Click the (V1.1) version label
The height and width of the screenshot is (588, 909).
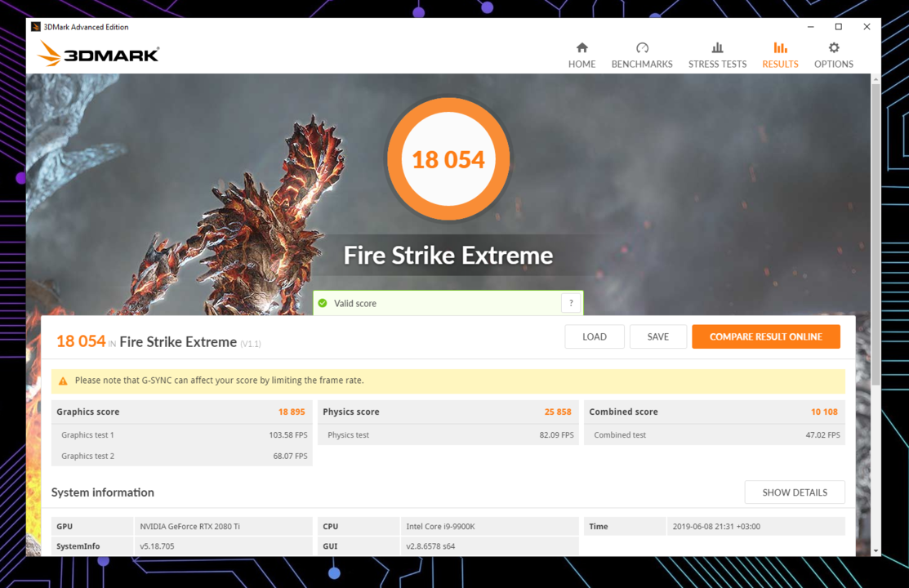coord(251,344)
